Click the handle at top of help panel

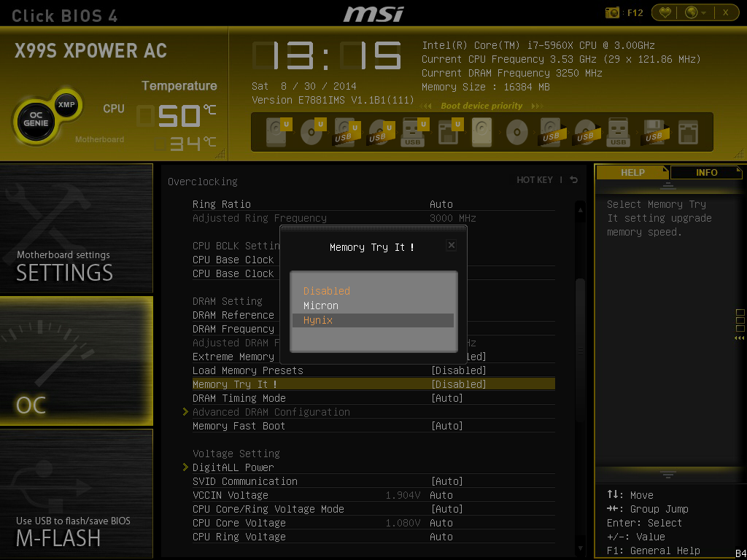pos(668,186)
